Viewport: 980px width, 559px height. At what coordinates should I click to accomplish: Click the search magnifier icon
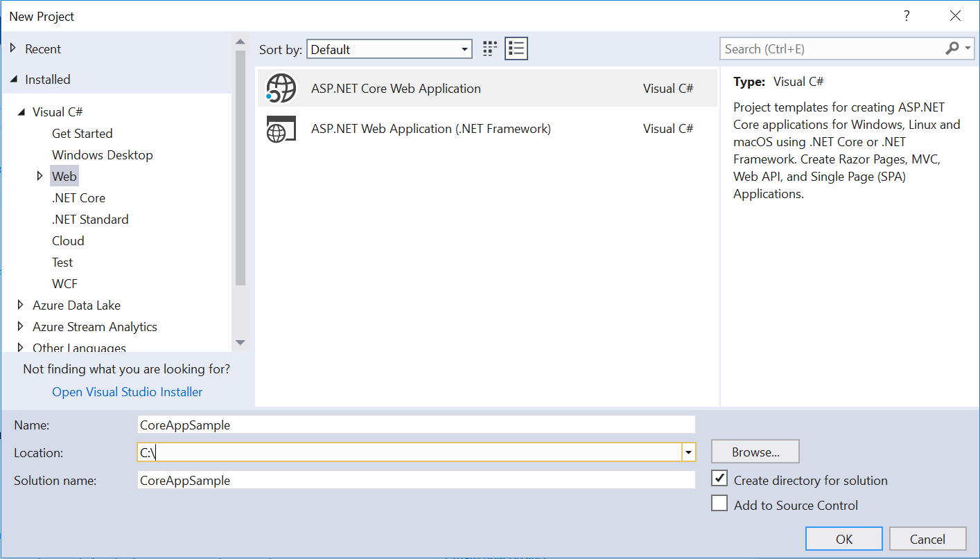952,48
